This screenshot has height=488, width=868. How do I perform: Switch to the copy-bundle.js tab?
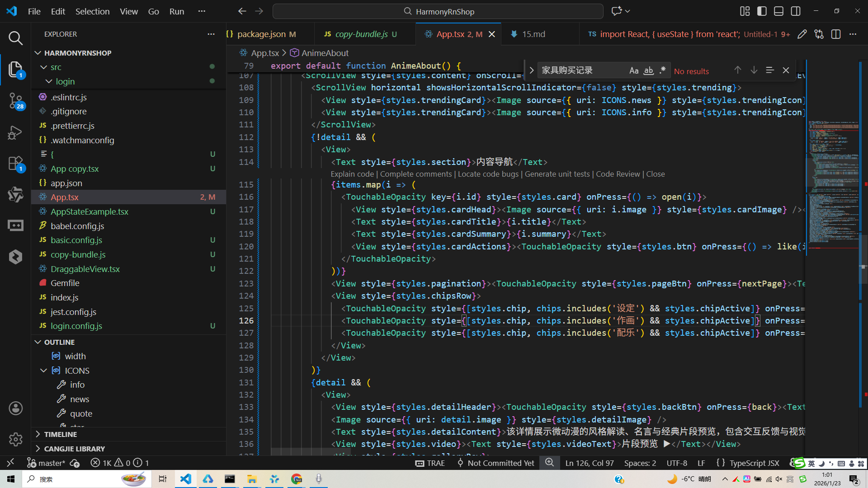361,34
